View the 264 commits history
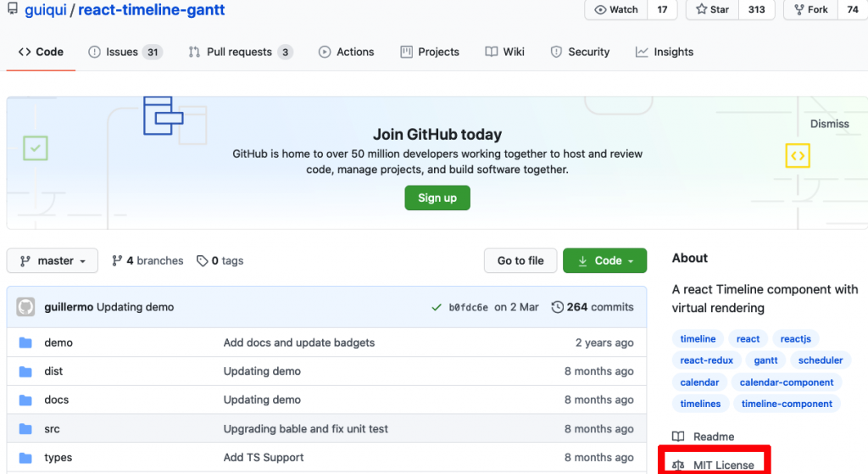Viewport: 868px width, 474px height. tap(593, 307)
